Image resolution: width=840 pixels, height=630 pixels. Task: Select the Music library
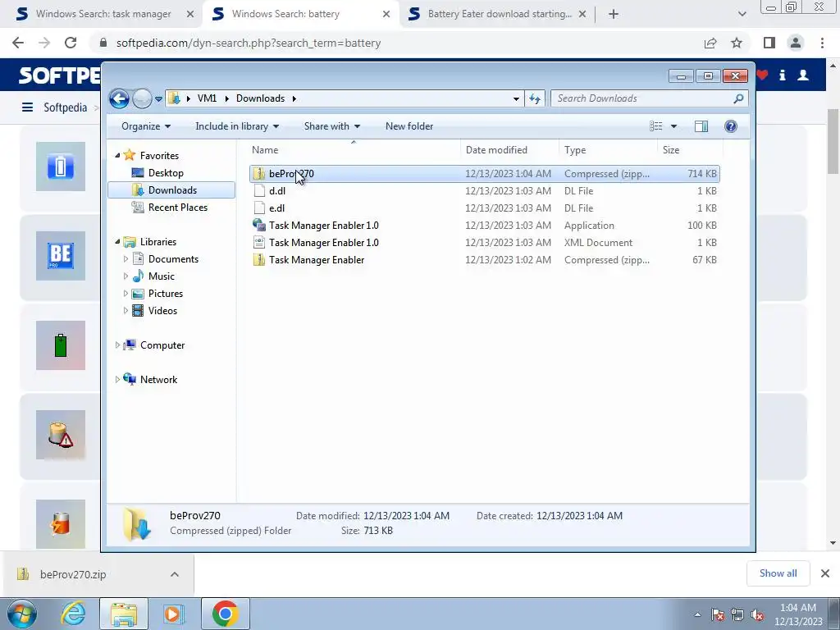coord(161,276)
